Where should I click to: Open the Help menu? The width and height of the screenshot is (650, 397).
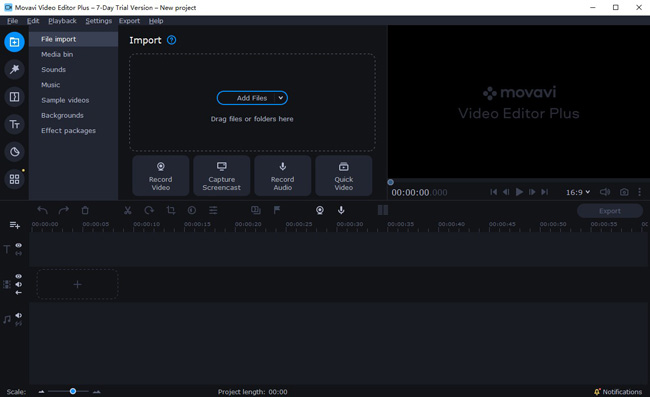point(156,21)
